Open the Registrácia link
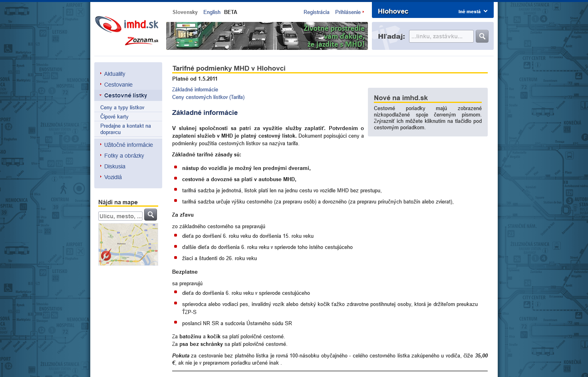The width and height of the screenshot is (588, 377). tap(316, 12)
